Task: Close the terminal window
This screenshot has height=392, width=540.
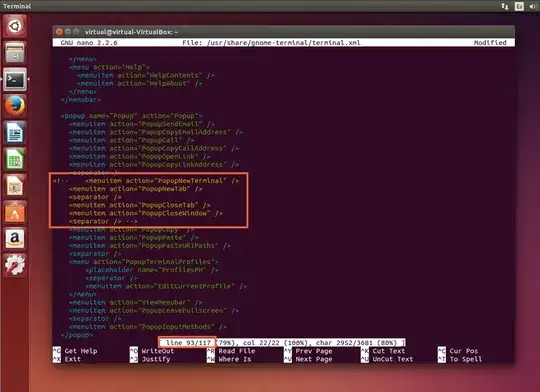Action: (x=59, y=32)
